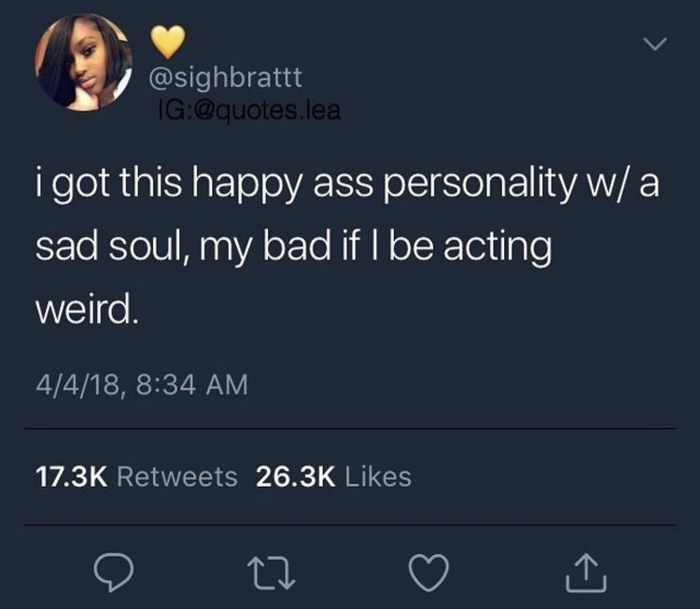The width and height of the screenshot is (700, 609).
Task: Click the word weird in the tweet
Action: click(85, 309)
